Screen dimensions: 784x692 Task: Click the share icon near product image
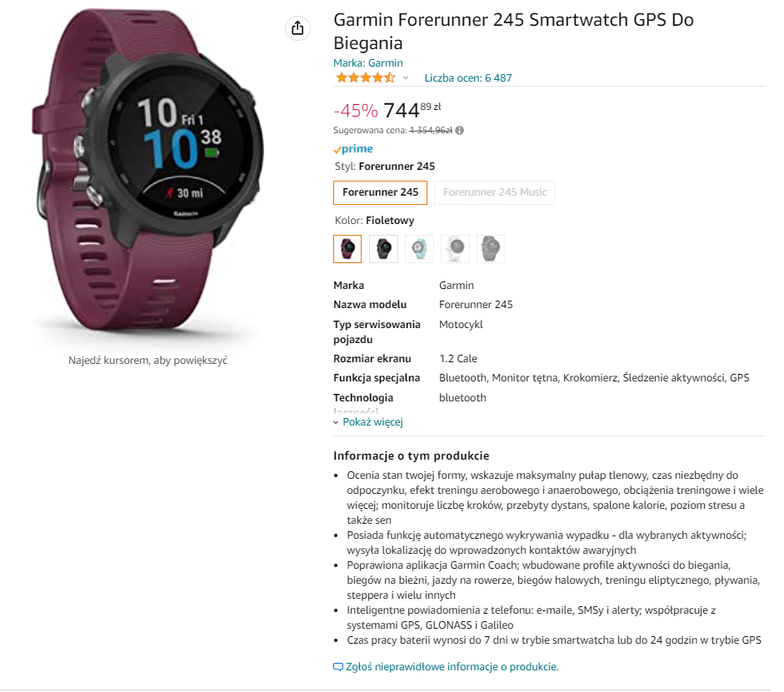[297, 28]
